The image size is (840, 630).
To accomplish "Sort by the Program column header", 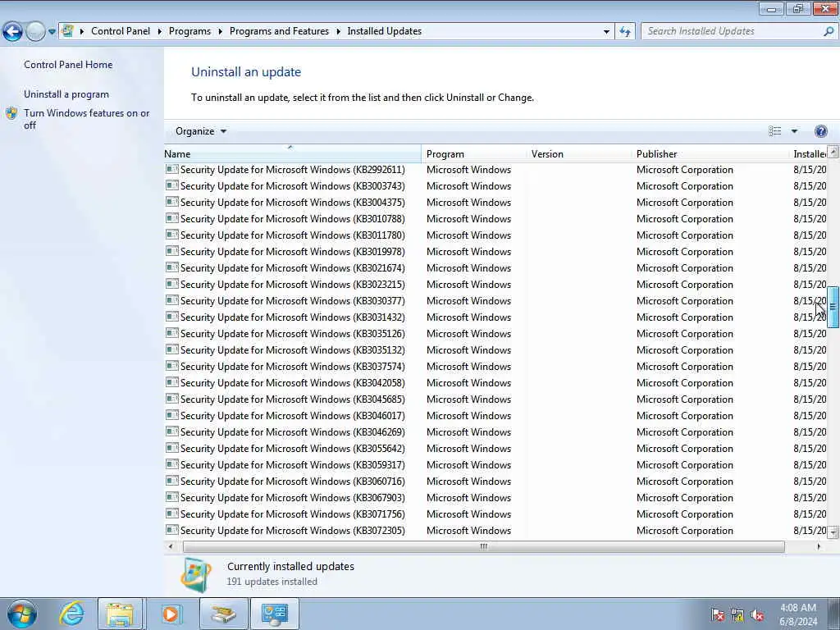I will [x=475, y=153].
